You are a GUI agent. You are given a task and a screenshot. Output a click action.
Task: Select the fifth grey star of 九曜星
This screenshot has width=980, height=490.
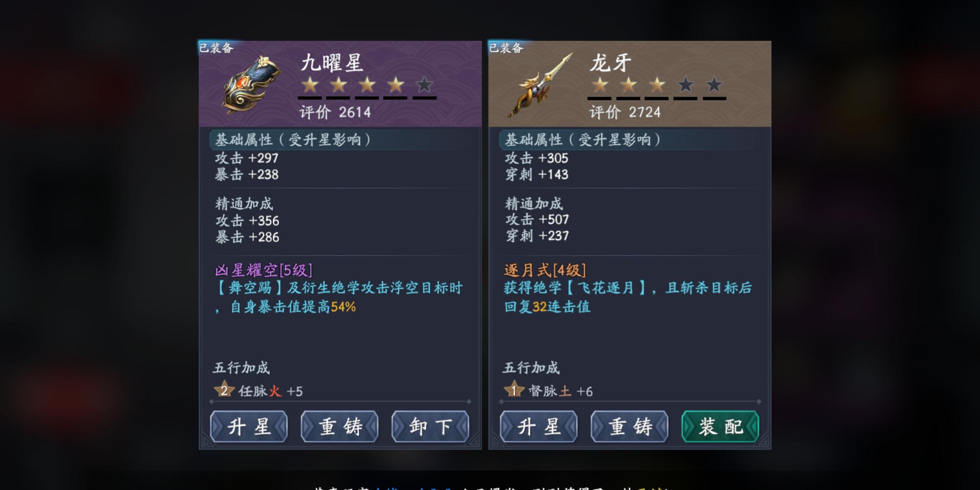click(x=424, y=85)
